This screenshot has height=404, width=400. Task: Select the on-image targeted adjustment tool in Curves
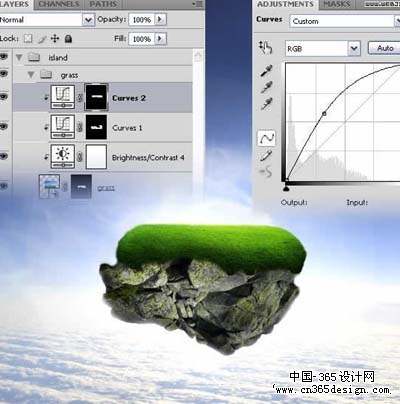pyautogui.click(x=266, y=47)
